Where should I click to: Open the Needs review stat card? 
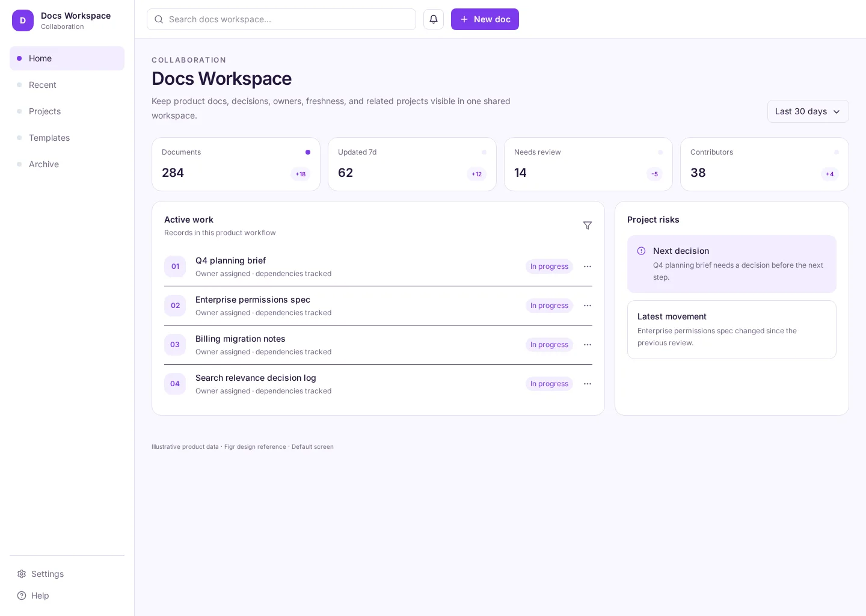[588, 164]
